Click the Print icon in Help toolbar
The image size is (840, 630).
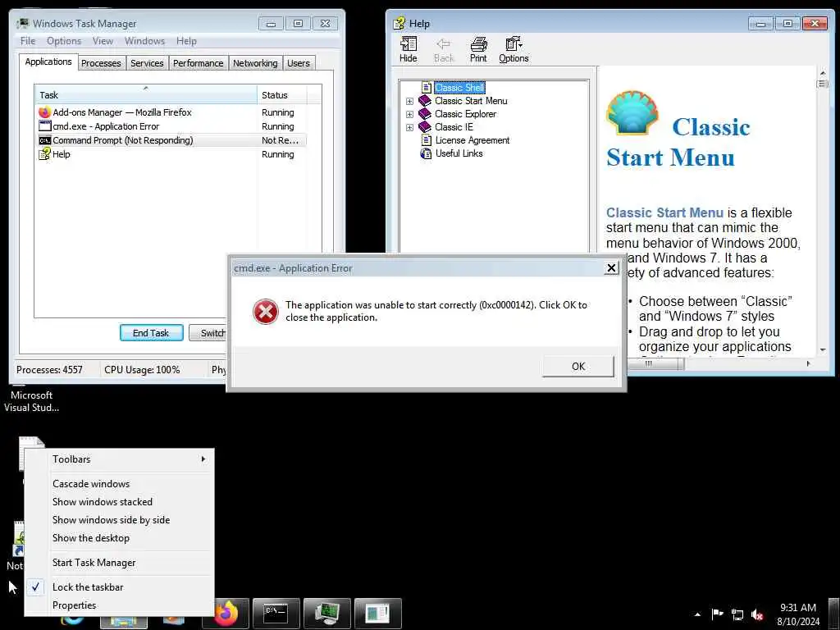[x=478, y=44]
